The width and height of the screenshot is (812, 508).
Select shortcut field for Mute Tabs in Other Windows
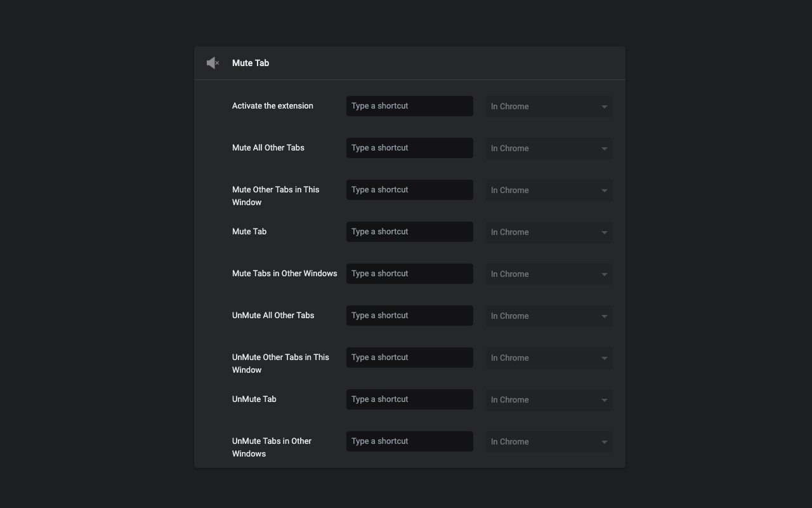(409, 274)
